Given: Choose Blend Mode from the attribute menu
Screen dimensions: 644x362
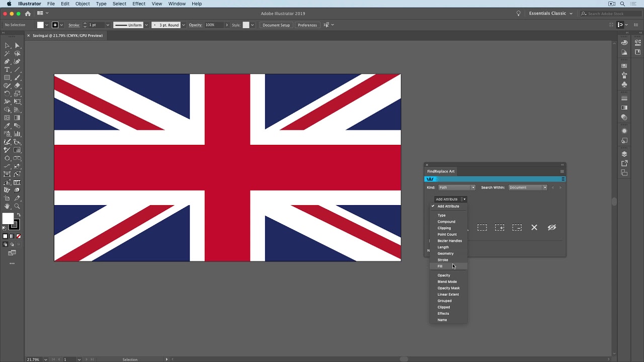Looking at the screenshot, I should coord(448,282).
